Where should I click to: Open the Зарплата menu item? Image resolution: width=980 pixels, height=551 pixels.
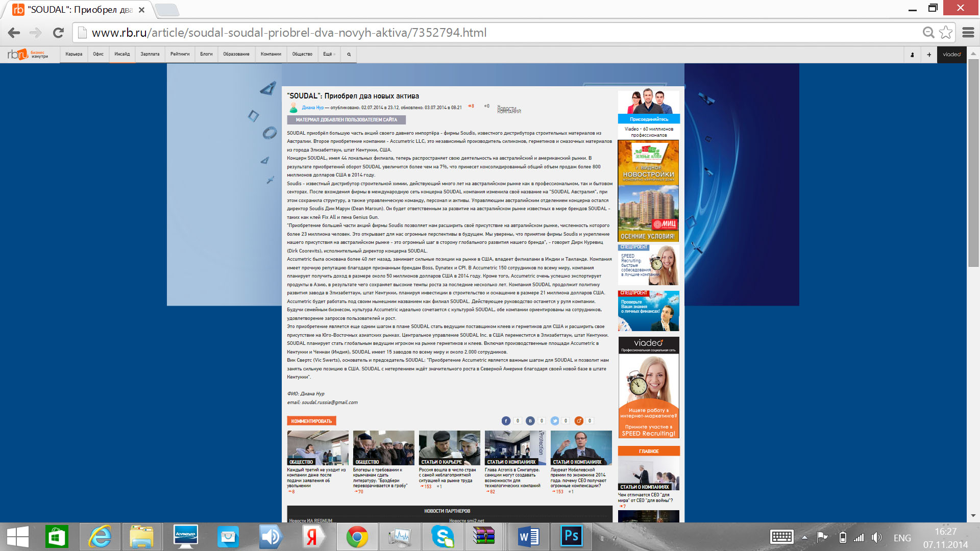point(150,54)
